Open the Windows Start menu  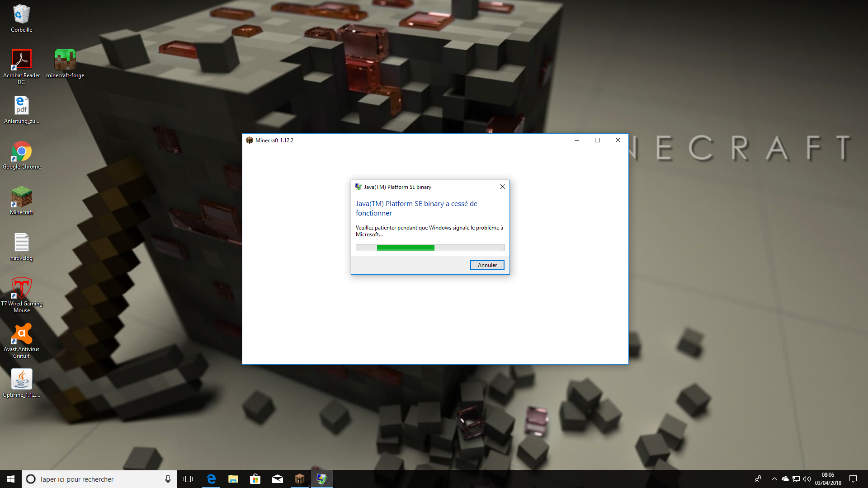tap(11, 479)
